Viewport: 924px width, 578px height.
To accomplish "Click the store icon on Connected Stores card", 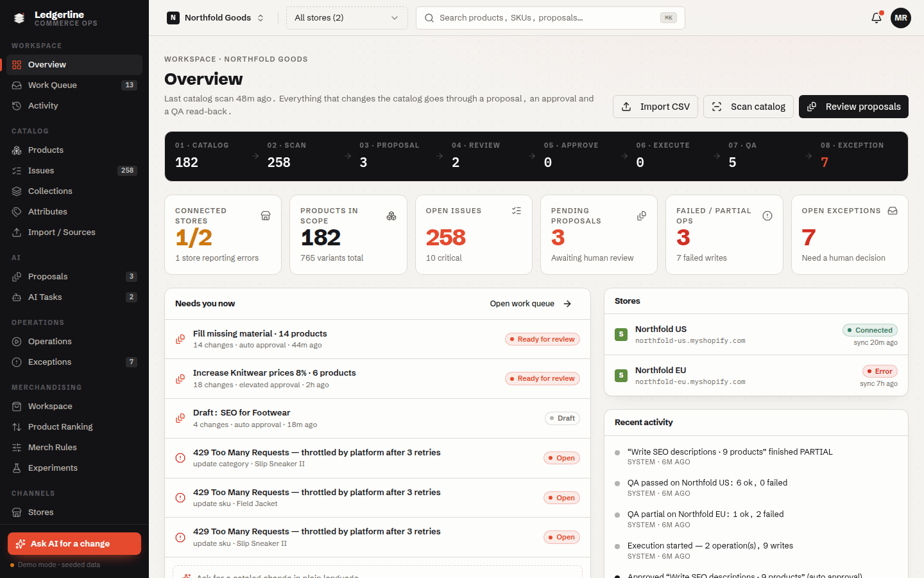I will [266, 216].
